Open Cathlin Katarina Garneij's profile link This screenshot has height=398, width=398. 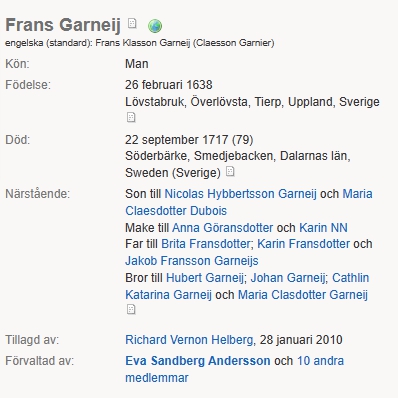coord(247,286)
